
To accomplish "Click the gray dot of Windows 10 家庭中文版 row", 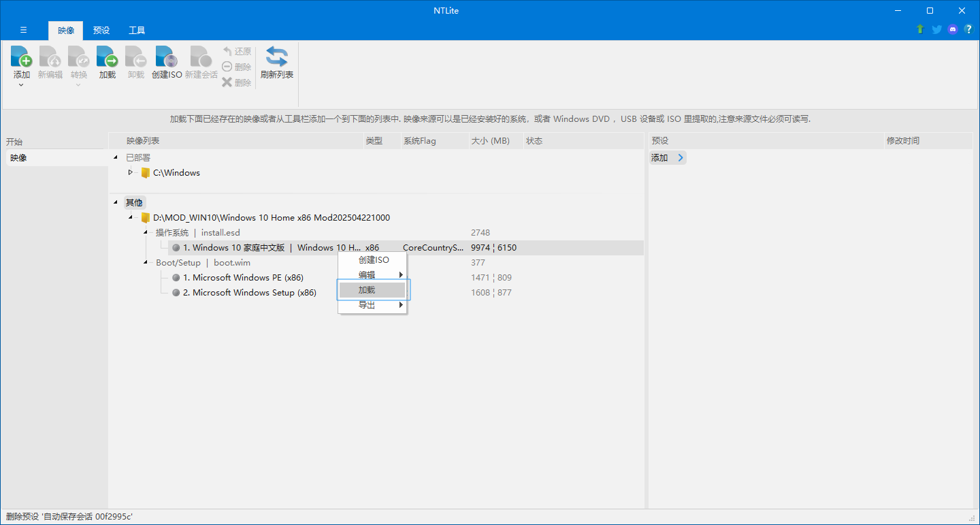I will (x=176, y=248).
